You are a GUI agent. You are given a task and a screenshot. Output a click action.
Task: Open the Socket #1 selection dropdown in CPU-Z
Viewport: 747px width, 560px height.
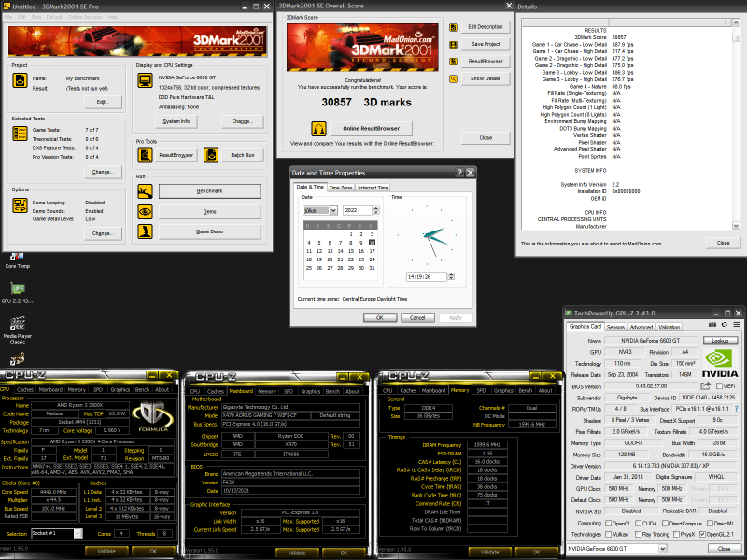click(78, 533)
